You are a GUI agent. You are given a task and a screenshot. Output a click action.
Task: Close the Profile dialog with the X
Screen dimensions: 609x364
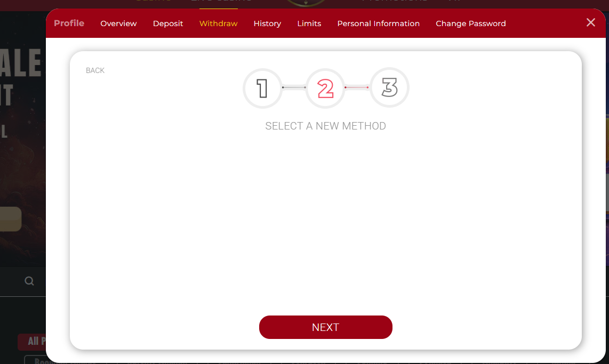click(590, 22)
